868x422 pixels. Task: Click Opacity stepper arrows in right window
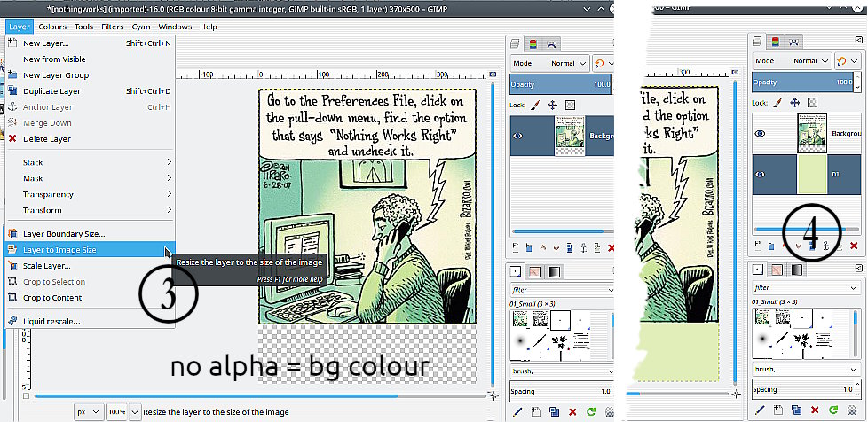tap(857, 82)
